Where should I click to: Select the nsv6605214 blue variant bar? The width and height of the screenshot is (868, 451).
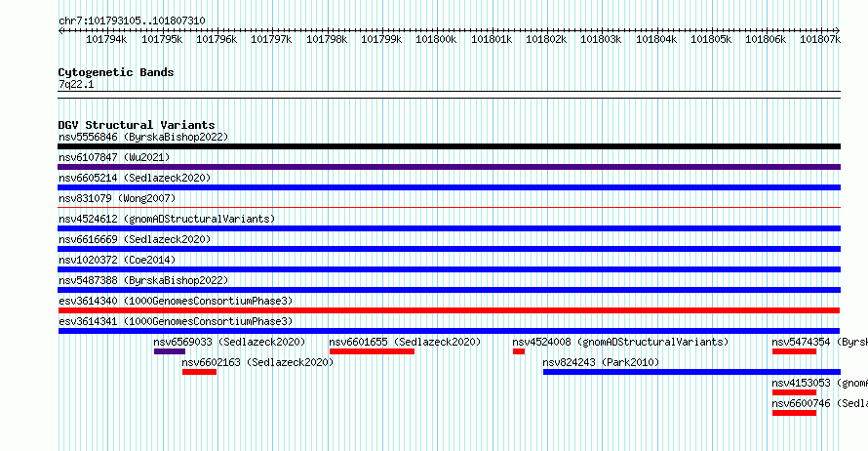pos(449,187)
